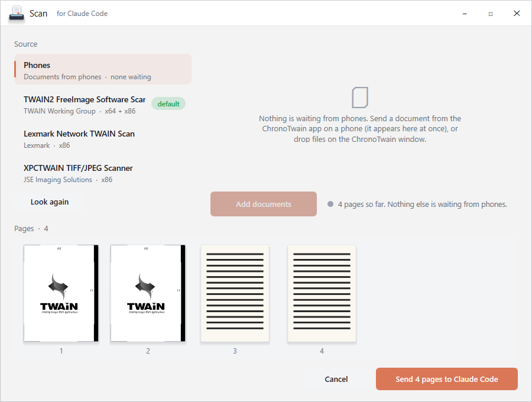
Task: Close the Scan window
Action: pos(517,13)
